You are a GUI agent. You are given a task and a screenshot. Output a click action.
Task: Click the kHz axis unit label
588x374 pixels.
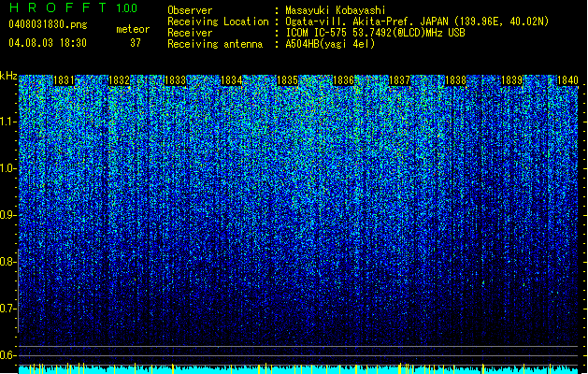(x=8, y=76)
